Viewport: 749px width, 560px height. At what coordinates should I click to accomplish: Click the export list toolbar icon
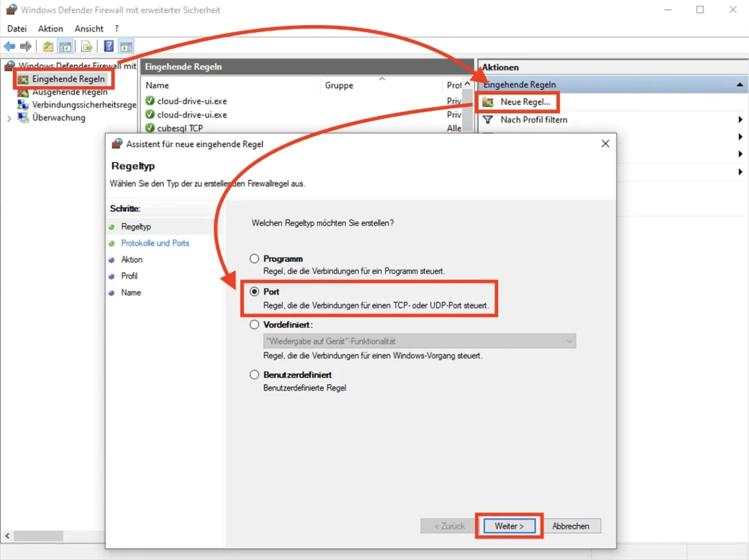(86, 46)
